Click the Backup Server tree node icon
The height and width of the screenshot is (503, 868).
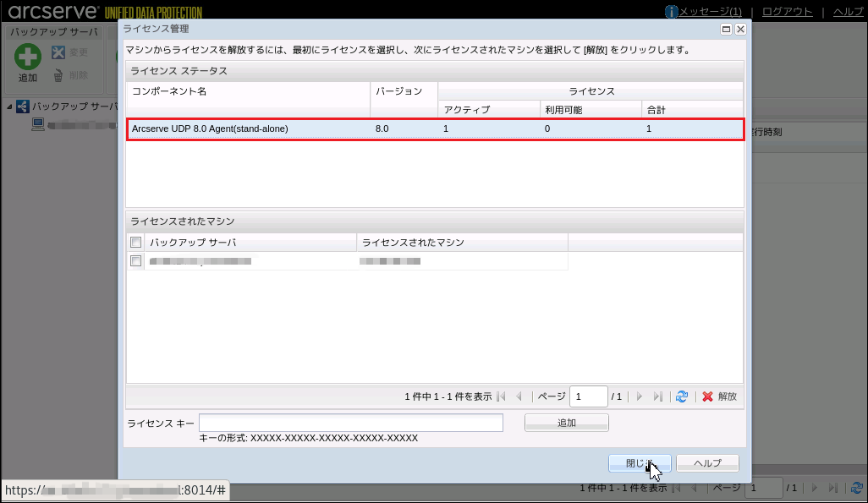pos(22,107)
